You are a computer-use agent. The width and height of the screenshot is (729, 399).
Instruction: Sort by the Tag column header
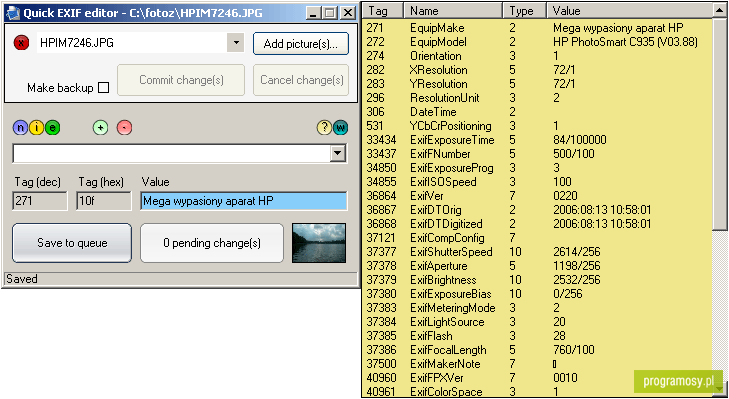pyautogui.click(x=383, y=10)
